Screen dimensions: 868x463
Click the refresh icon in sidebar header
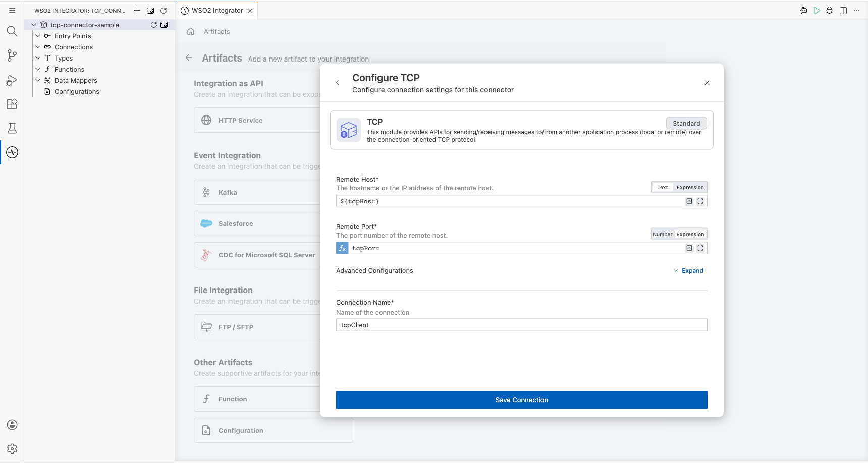(164, 10)
